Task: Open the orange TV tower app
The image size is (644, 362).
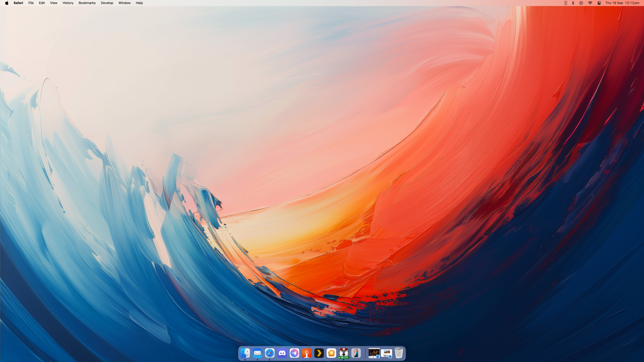Action: click(x=307, y=353)
